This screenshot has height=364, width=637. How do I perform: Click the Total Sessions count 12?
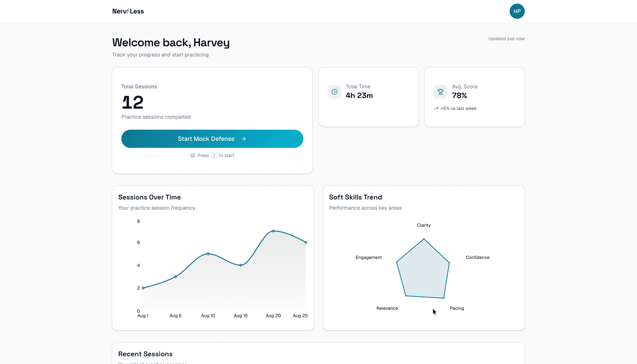(x=133, y=102)
